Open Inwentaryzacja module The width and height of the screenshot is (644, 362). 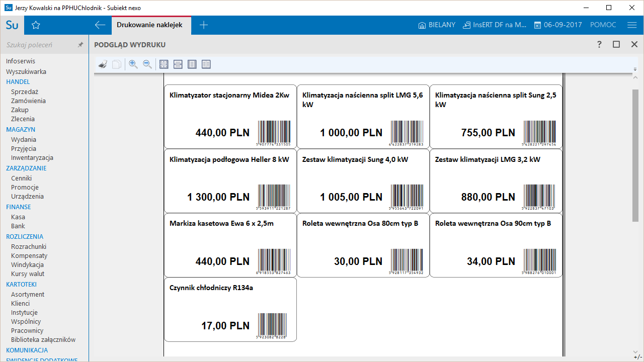(x=32, y=158)
